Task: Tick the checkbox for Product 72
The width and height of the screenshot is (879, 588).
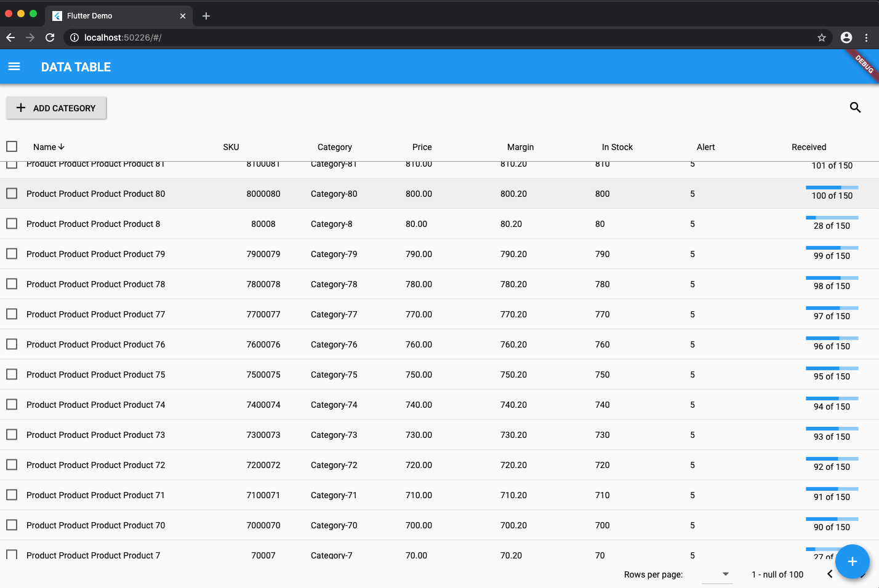Action: pyautogui.click(x=12, y=464)
